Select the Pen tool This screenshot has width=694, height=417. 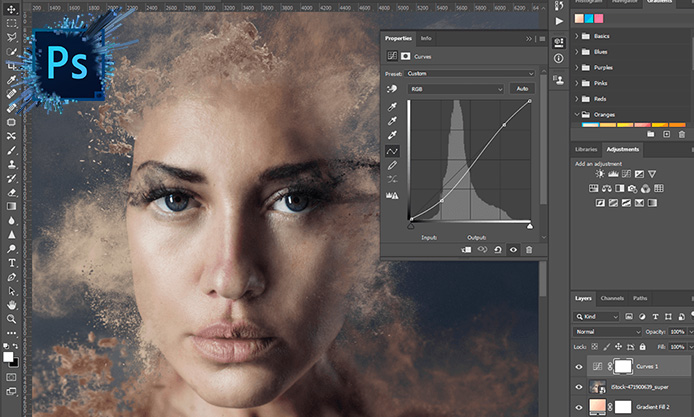(12, 277)
